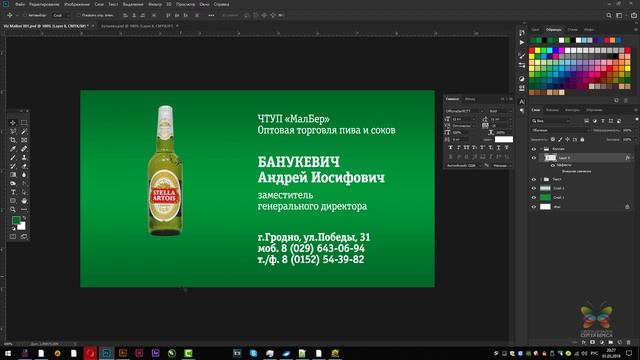Open the layer filter kind dropdown

click(x=551, y=121)
